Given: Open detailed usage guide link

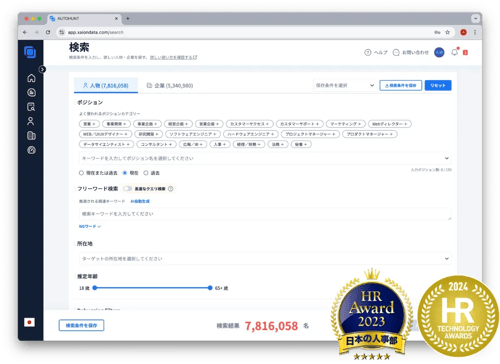Looking at the screenshot, I should coord(173,57).
